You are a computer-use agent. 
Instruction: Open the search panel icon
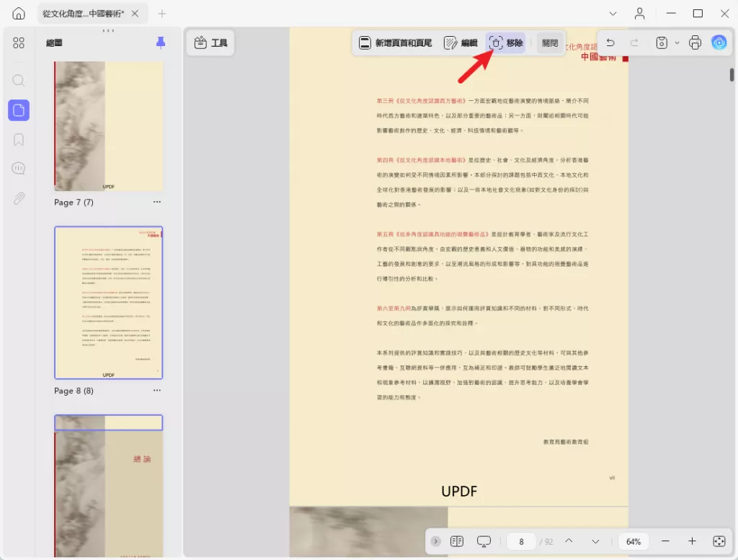pyautogui.click(x=18, y=81)
